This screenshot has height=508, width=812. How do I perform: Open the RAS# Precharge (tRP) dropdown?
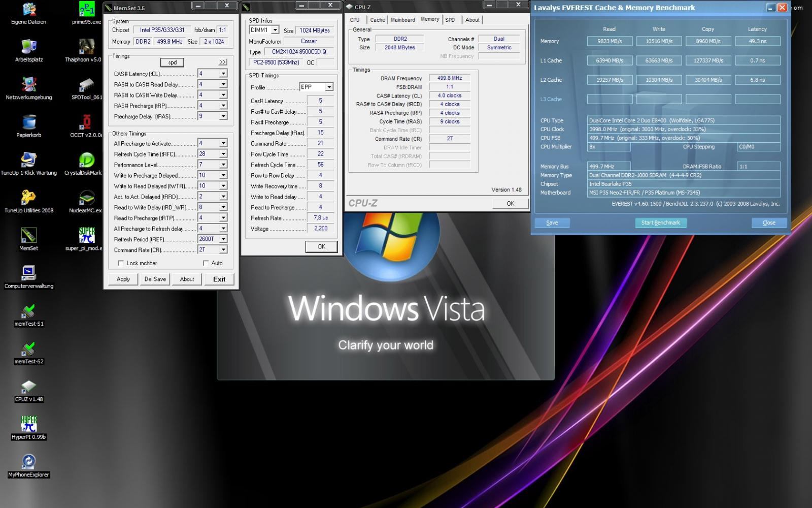click(223, 106)
